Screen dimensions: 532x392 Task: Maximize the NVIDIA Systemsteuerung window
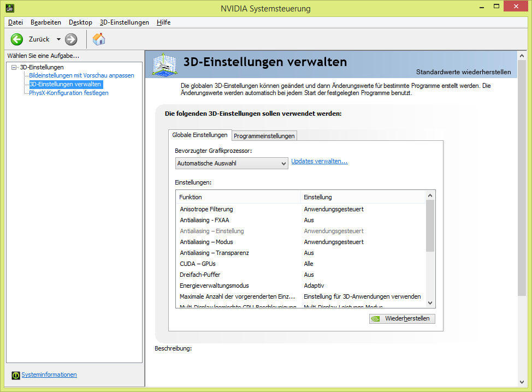496,7
